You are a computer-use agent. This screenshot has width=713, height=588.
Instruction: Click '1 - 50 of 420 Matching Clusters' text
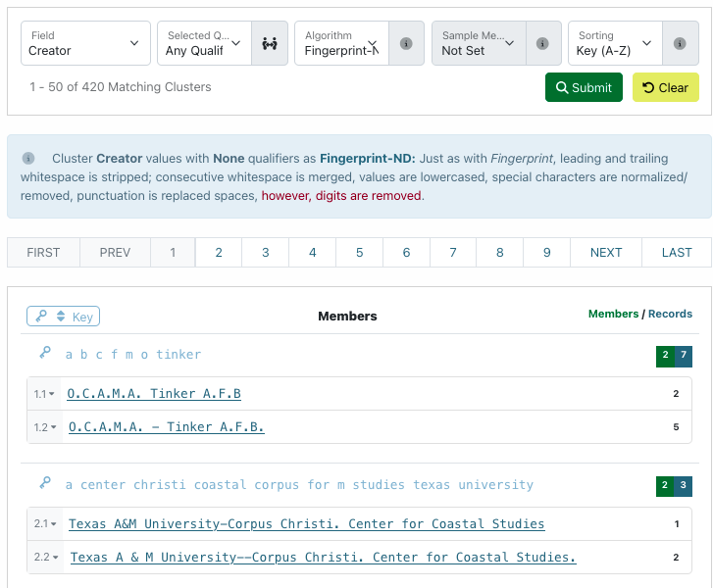click(x=121, y=87)
